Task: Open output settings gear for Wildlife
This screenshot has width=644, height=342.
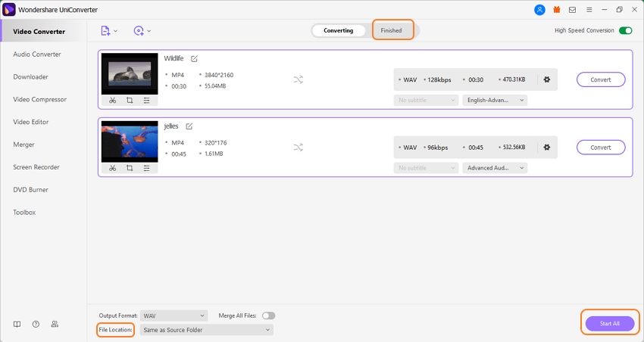Action: [x=547, y=79]
